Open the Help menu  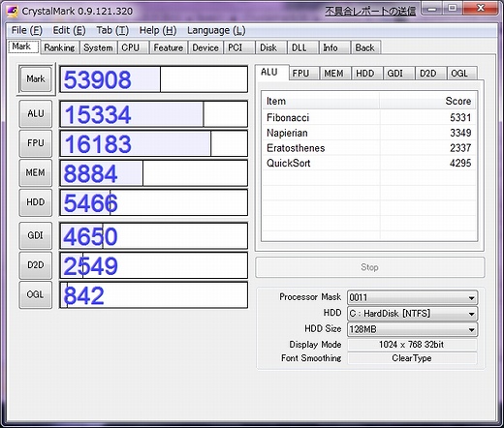158,30
